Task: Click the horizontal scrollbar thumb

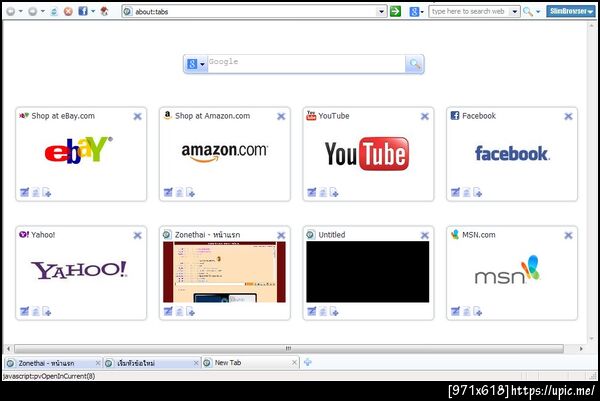Action: tap(289, 349)
